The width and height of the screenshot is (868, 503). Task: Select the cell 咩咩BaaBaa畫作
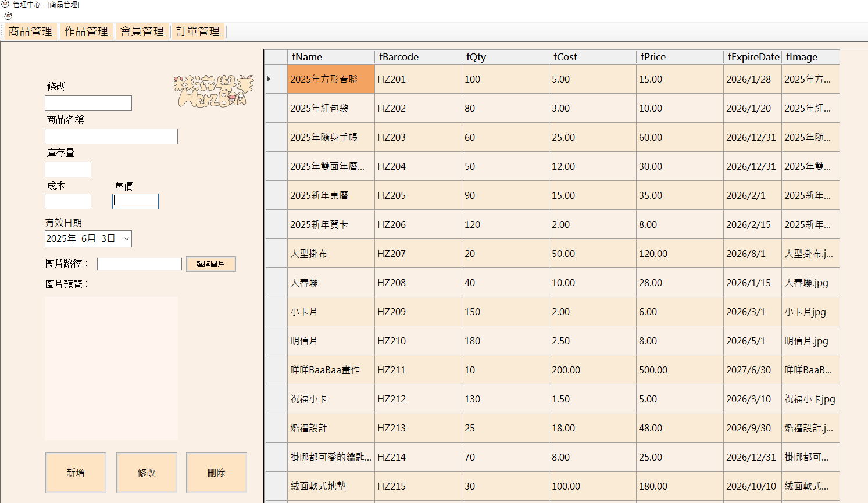click(x=331, y=370)
